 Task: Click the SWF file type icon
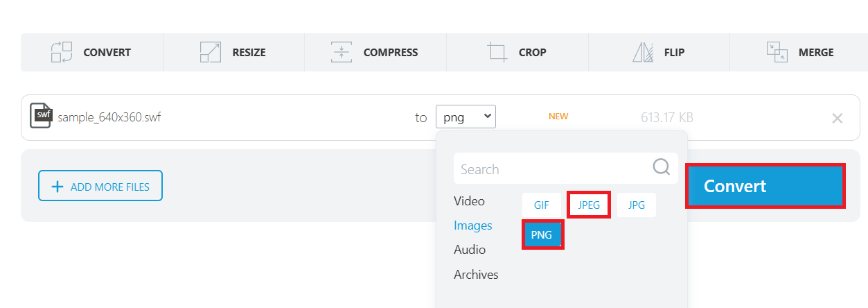pyautogui.click(x=42, y=116)
